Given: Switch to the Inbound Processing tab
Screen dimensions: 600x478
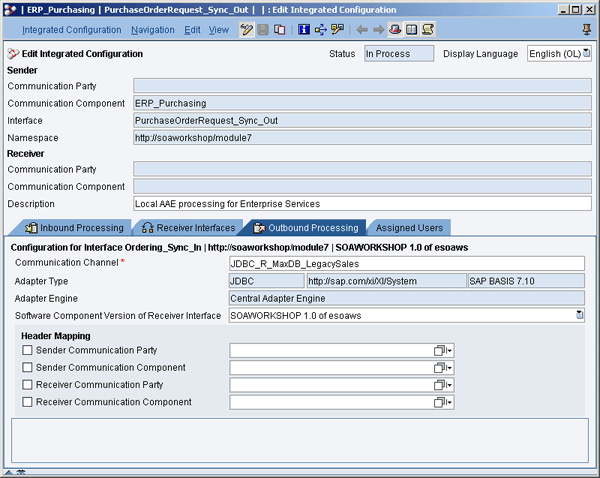Looking at the screenshot, I should [x=75, y=228].
